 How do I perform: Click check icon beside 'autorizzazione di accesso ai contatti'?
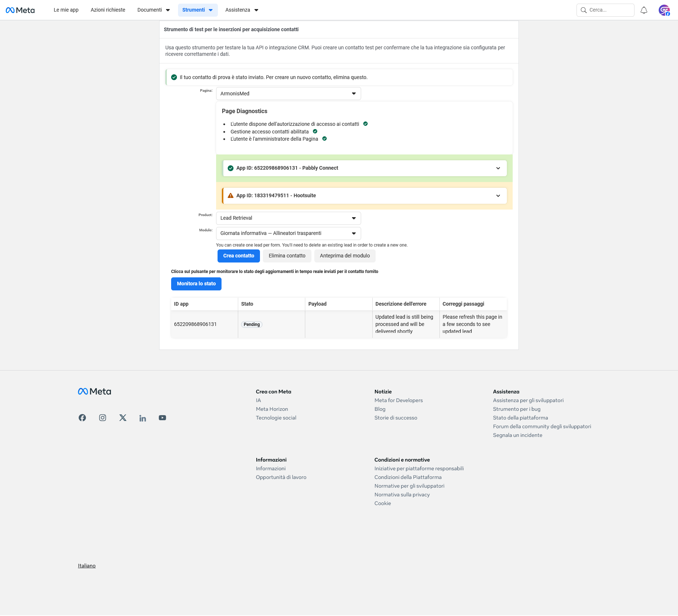[365, 124]
